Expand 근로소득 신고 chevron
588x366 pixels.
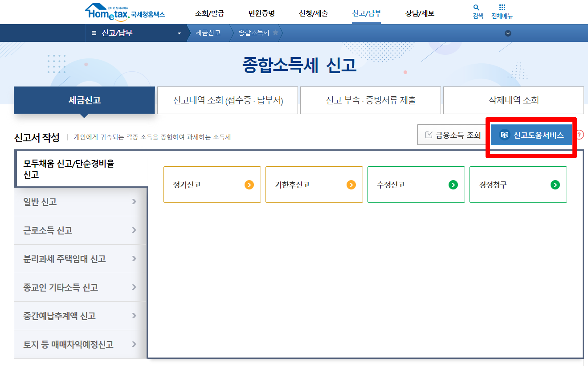pyautogui.click(x=134, y=230)
